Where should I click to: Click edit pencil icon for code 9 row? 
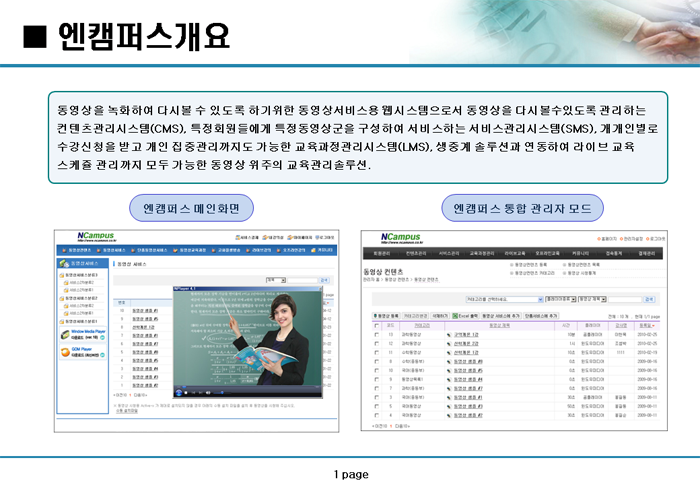click(x=449, y=380)
